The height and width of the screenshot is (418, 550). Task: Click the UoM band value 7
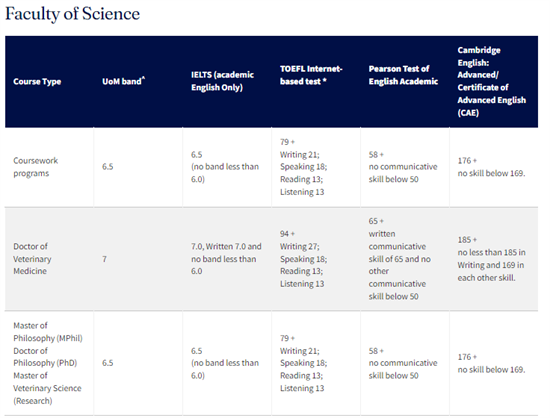click(104, 259)
